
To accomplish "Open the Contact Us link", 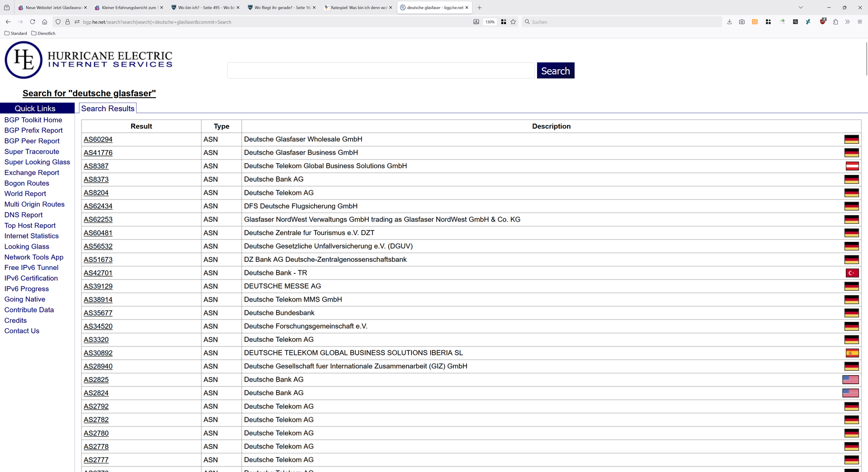I will tap(22, 331).
